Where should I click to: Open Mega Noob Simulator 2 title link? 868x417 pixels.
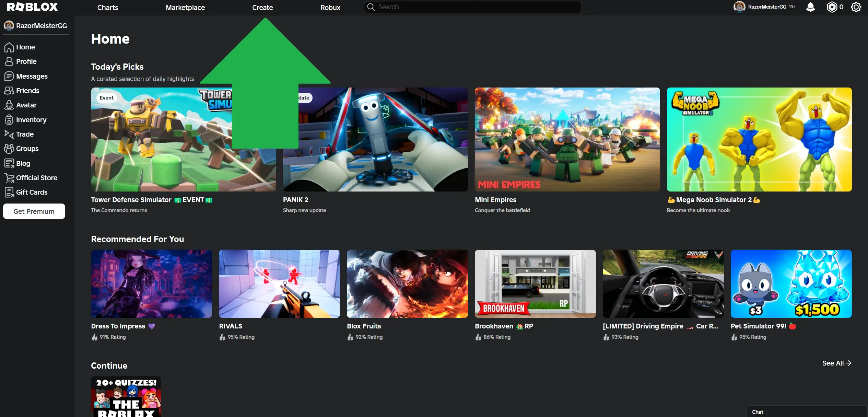[714, 200]
